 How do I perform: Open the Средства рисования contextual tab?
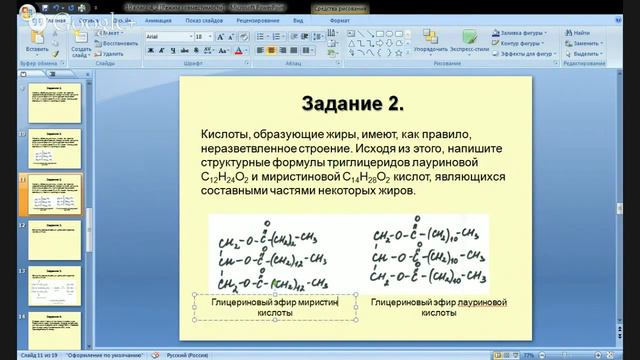click(340, 9)
